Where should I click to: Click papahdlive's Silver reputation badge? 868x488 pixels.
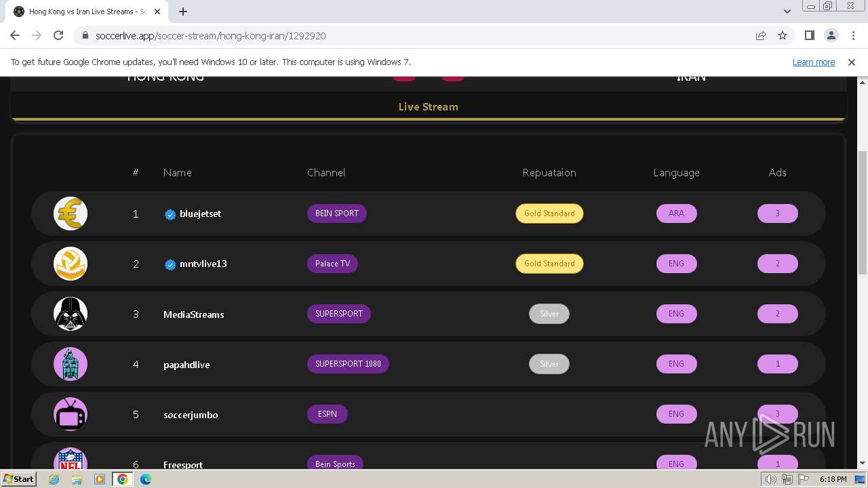point(549,364)
